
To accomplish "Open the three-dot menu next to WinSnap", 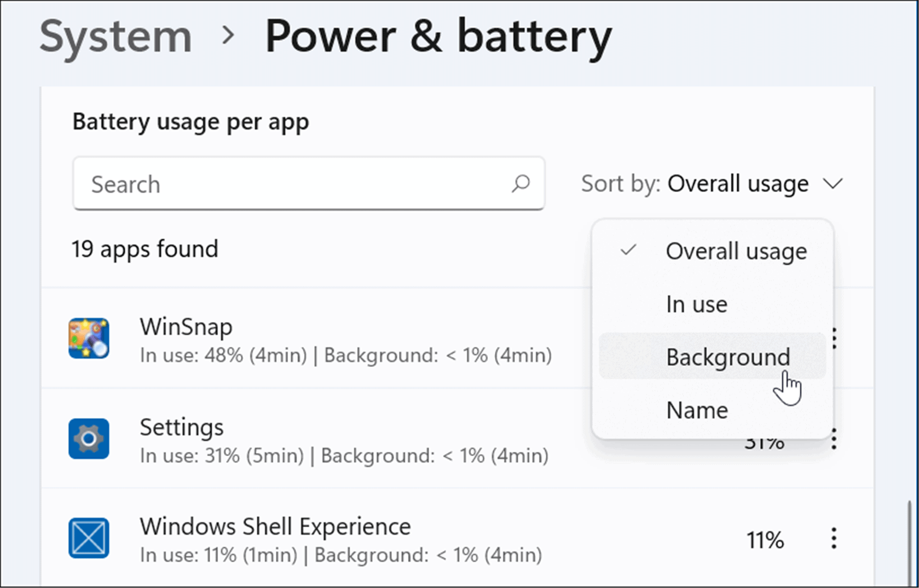I will [834, 339].
